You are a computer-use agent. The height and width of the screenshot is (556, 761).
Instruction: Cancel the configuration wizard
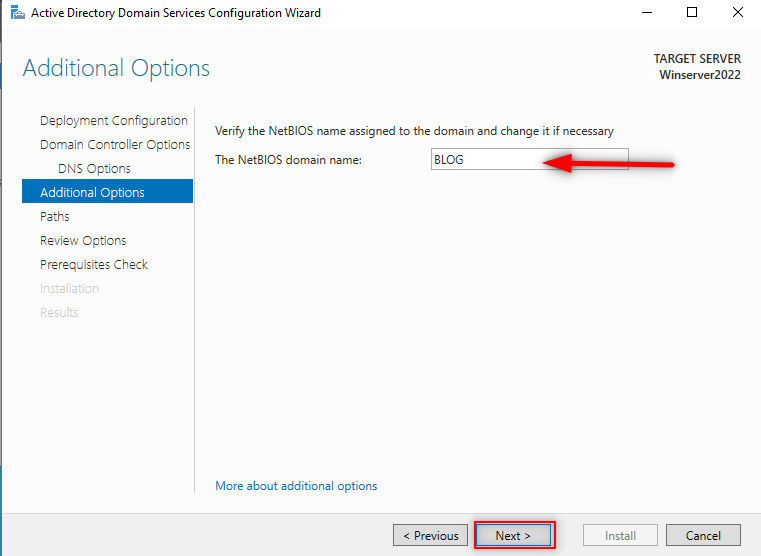[703, 536]
